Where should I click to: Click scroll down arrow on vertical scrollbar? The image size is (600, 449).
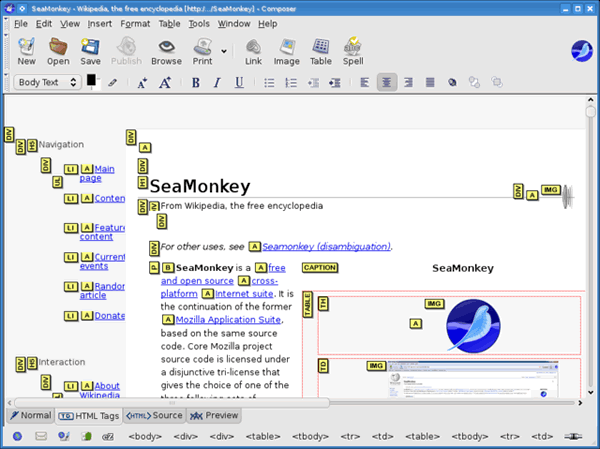(x=590, y=392)
